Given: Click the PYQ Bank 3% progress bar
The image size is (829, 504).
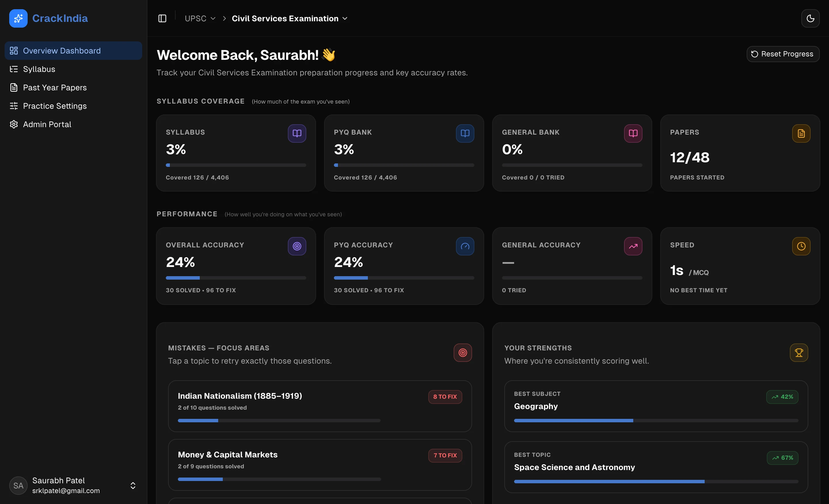Looking at the screenshot, I should [x=404, y=165].
